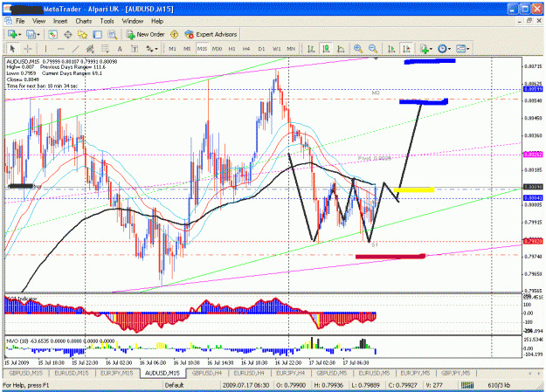The width and height of the screenshot is (546, 392).
Task: Click the Zoom Out magnifier
Action: point(373,49)
